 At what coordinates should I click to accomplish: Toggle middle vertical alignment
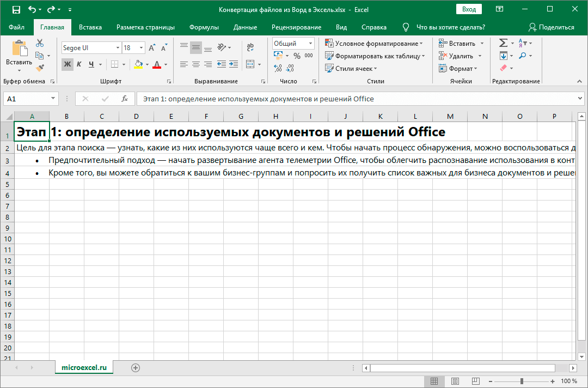(x=196, y=47)
